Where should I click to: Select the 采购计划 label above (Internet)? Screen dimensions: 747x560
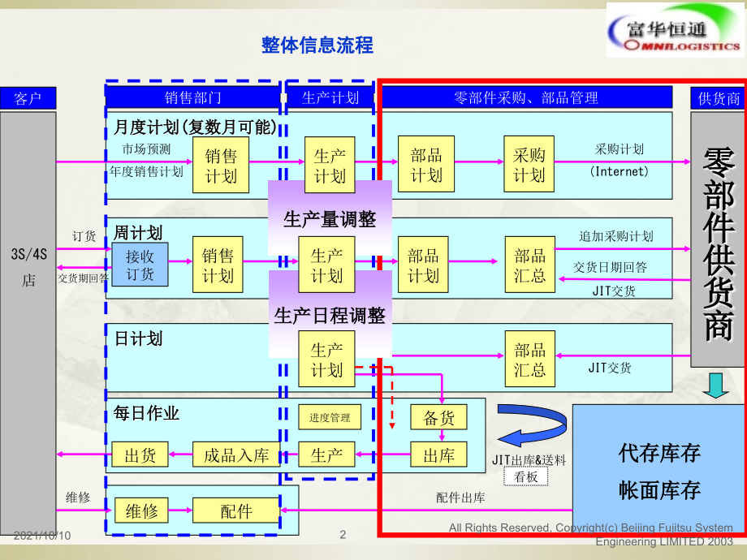pyautogui.click(x=619, y=149)
